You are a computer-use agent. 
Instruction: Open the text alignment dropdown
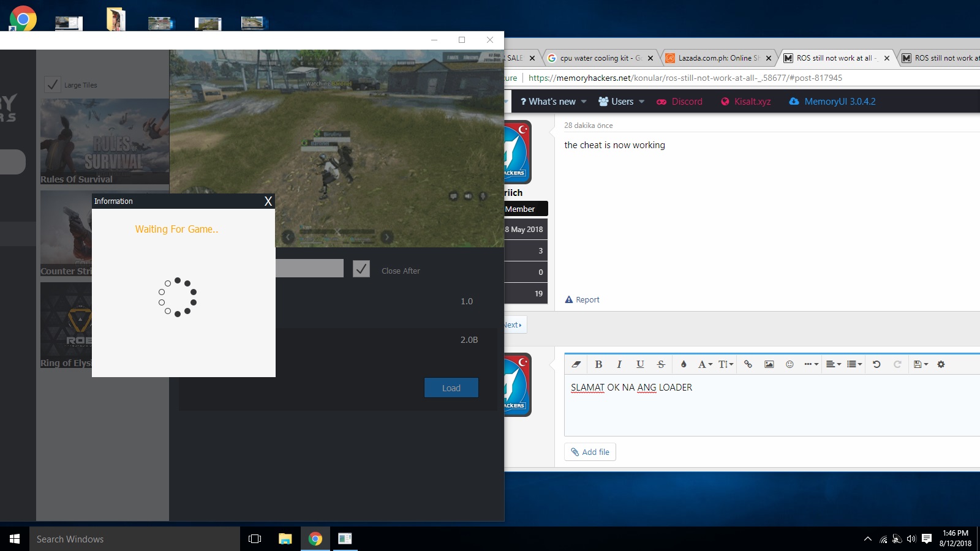tap(833, 364)
